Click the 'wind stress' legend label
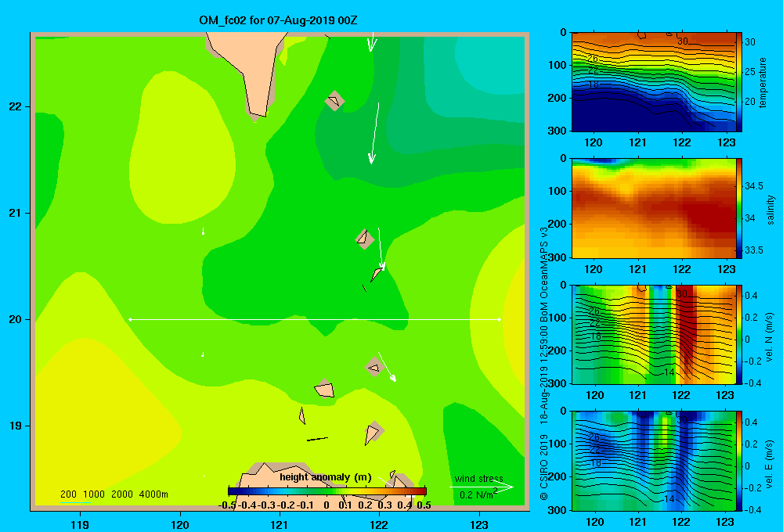The image size is (783, 532). coord(479,478)
